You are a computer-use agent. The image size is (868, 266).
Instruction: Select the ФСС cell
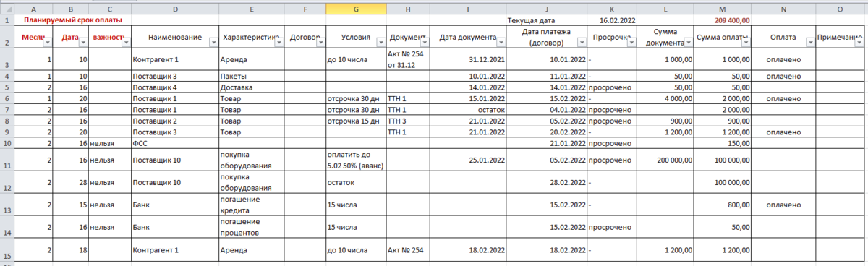tap(174, 143)
